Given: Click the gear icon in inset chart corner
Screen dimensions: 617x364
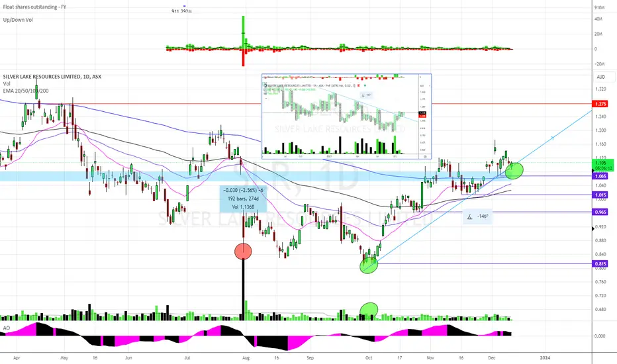Looking at the screenshot, I should 426,156.
